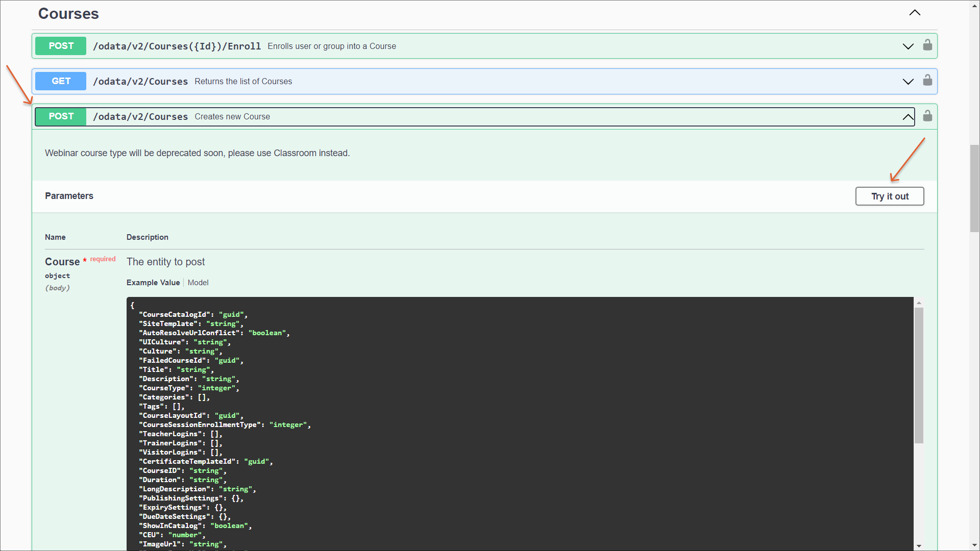Click the "CourseType": "integer" line

[x=189, y=388]
